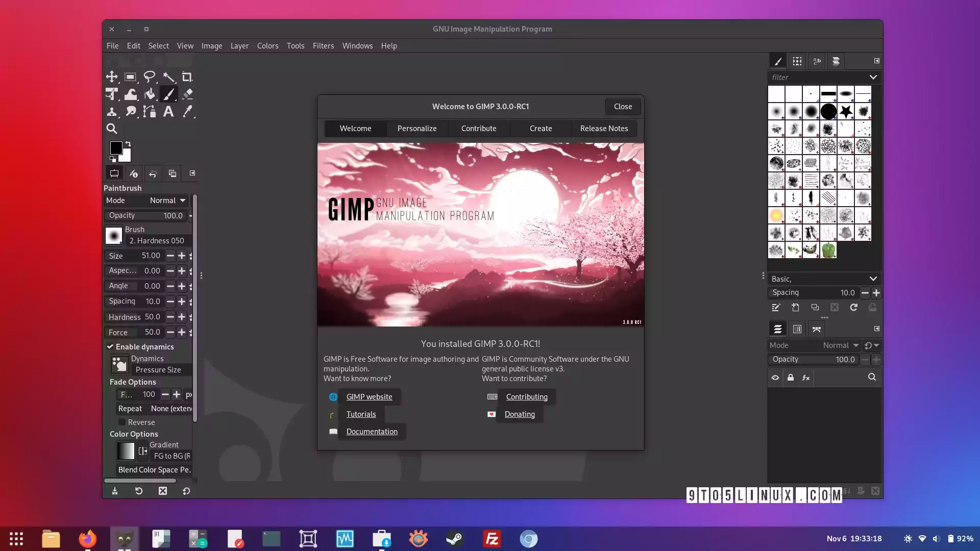The width and height of the screenshot is (980, 551).
Task: Open the GIMP website link
Action: click(370, 397)
